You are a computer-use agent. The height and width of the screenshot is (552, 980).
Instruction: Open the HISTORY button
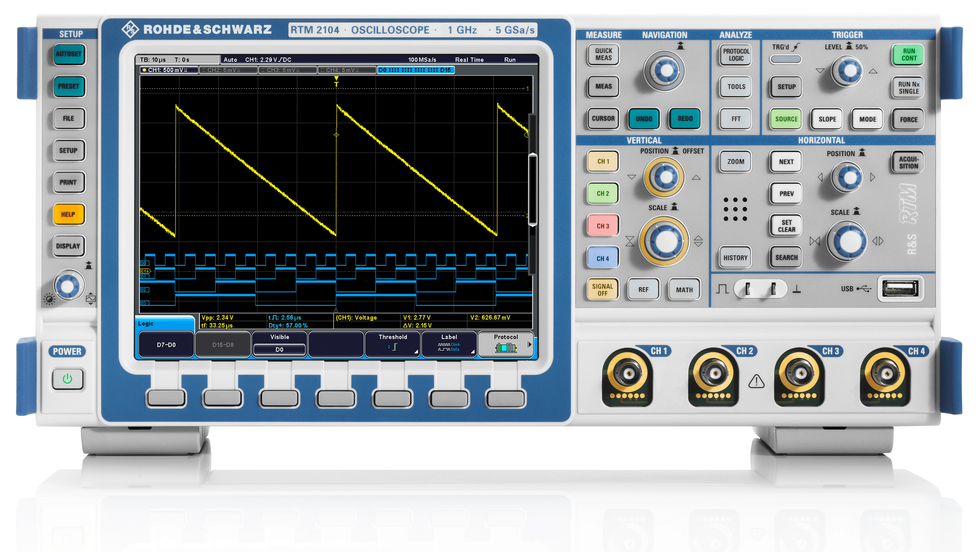tap(735, 258)
